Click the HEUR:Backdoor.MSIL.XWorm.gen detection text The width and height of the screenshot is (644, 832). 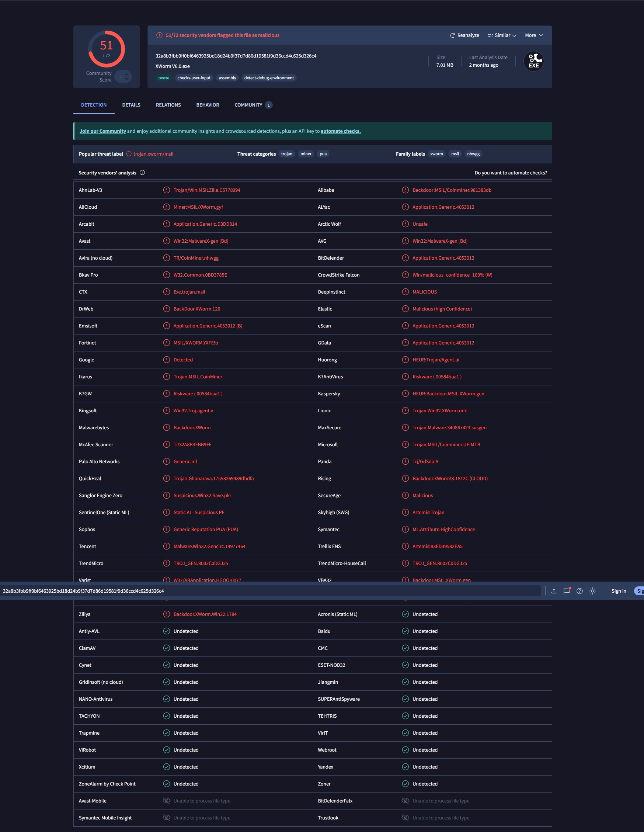point(448,394)
